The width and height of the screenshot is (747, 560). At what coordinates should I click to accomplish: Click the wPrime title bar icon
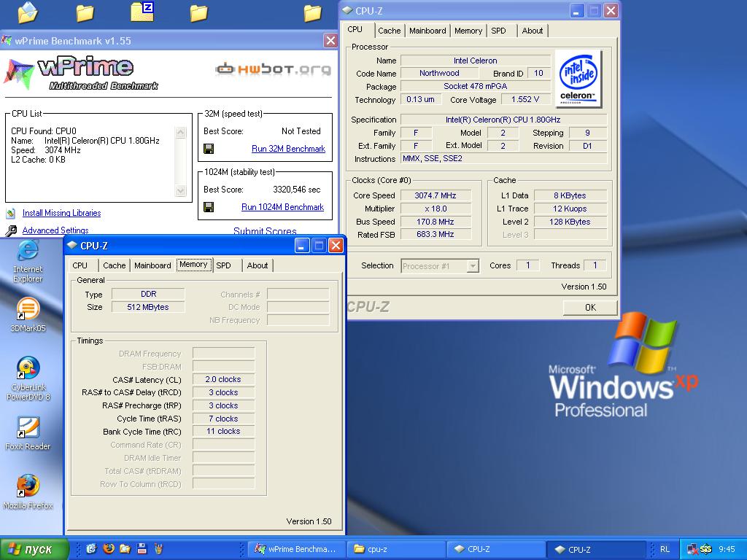(6, 41)
